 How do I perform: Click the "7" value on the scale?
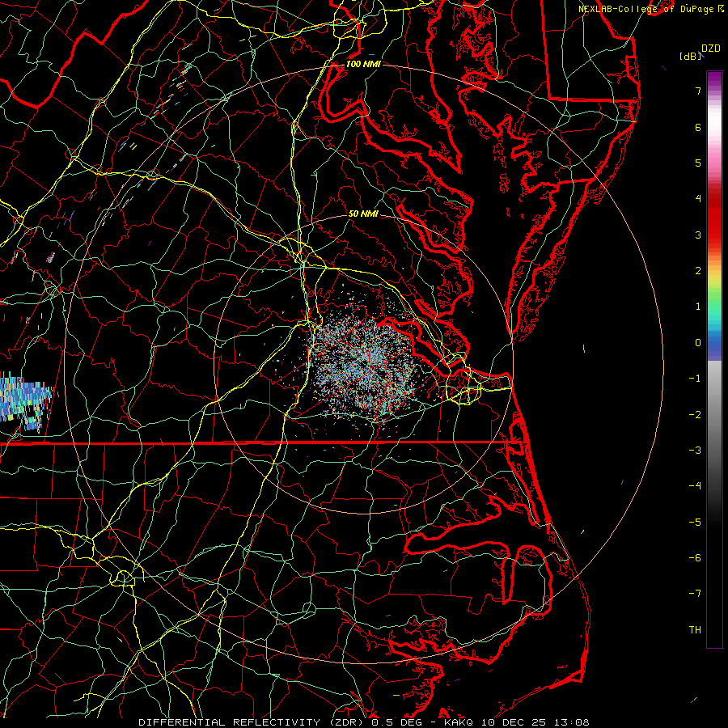coord(698,91)
